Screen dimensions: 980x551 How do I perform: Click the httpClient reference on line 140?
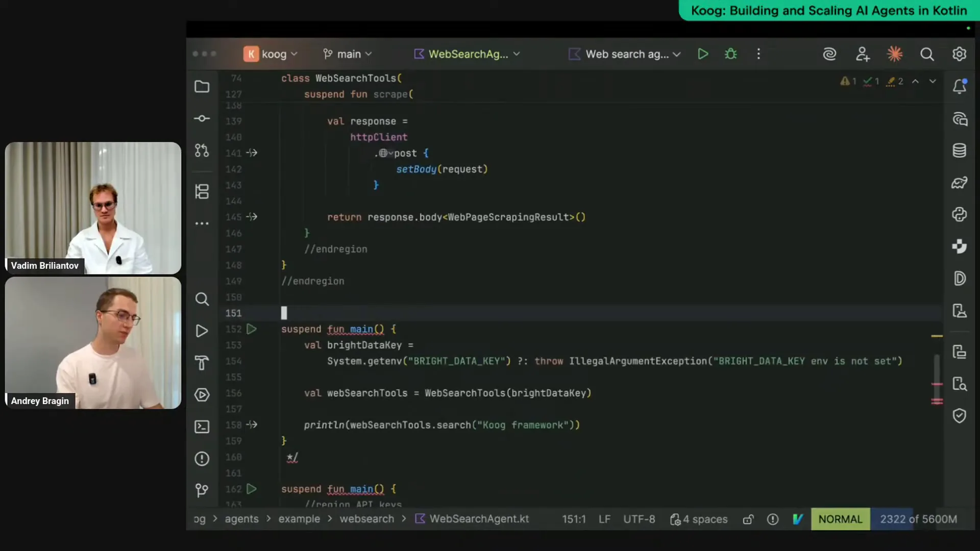(x=379, y=137)
